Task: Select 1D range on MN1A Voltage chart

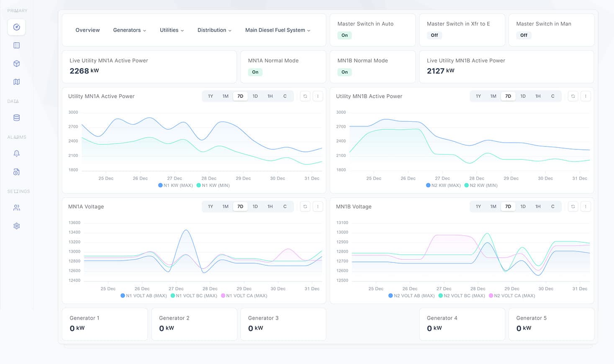Action: [x=255, y=207]
